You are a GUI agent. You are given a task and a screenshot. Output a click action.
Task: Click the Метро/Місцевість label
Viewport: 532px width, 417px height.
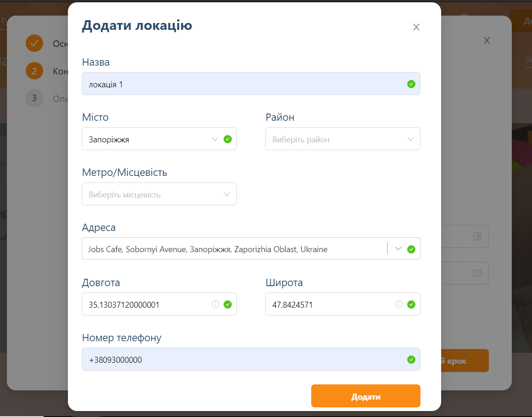(x=124, y=173)
